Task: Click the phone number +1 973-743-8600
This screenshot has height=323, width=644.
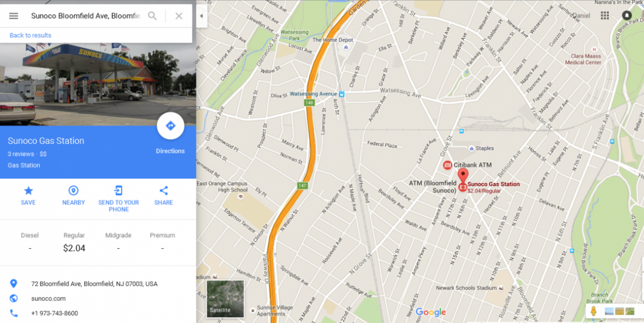Action: (54, 313)
